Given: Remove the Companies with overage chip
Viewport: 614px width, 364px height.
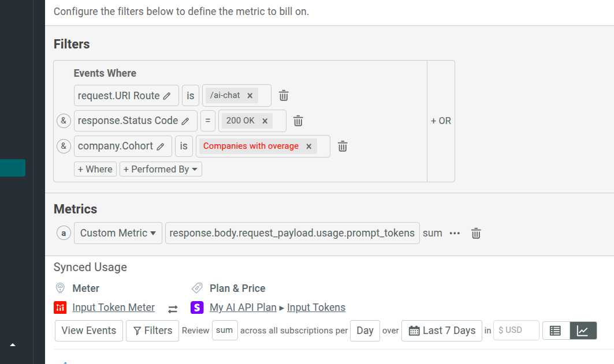Looking at the screenshot, I should (x=308, y=146).
